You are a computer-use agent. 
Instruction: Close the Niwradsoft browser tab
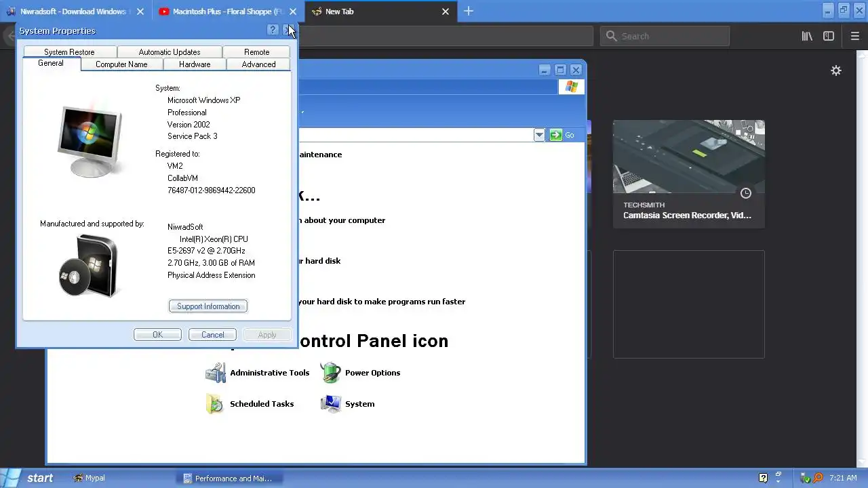(x=140, y=12)
